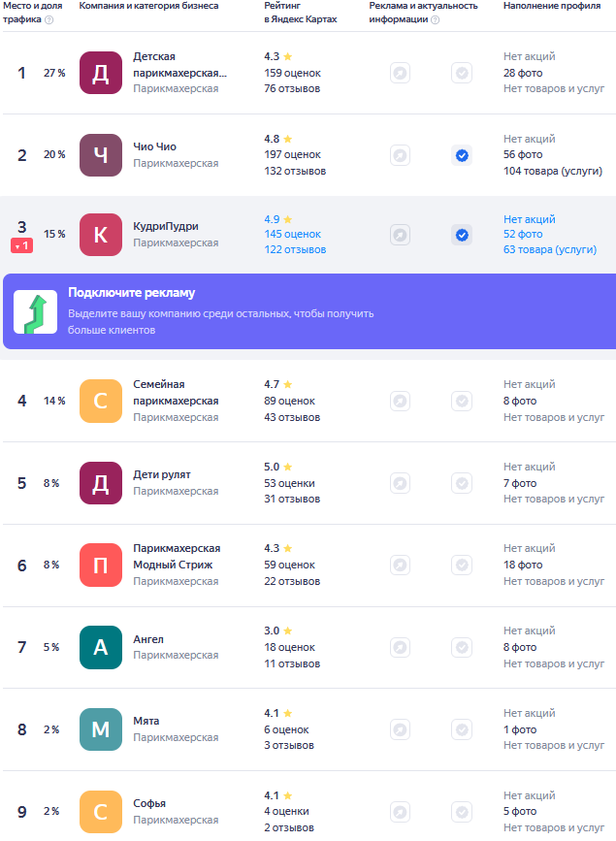616x841 pixels.
Task: Select company name КудриПудри
Action: pyautogui.click(x=166, y=226)
